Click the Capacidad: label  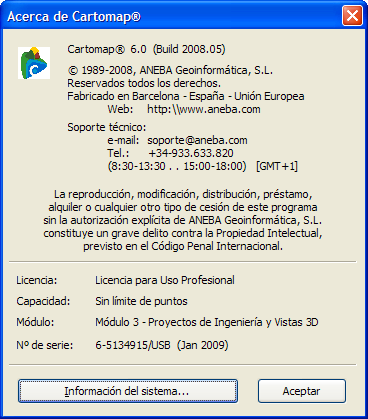tap(43, 301)
